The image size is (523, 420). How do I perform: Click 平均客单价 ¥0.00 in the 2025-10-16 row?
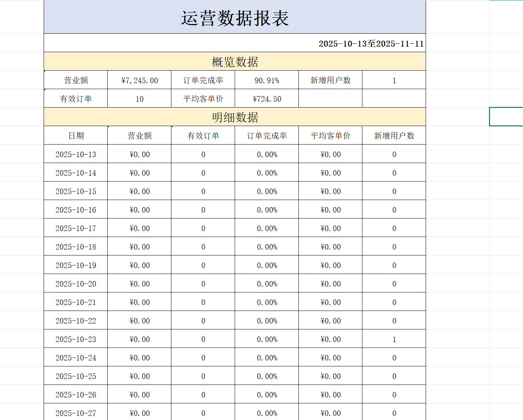point(331,209)
